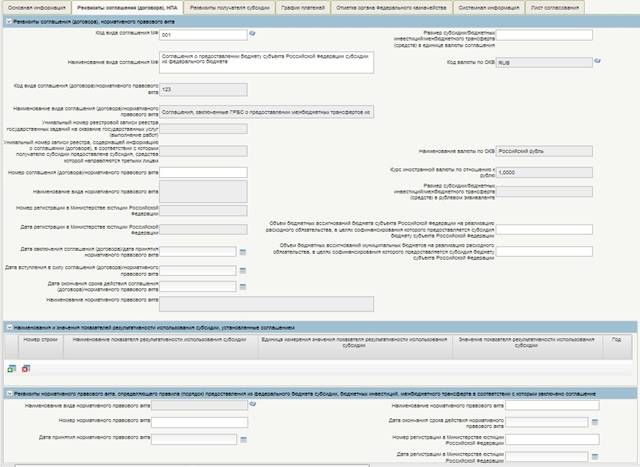640x467 pixels.
Task: Collapse the 'Наименования и значения показателей результативности' section
Action: (9, 326)
